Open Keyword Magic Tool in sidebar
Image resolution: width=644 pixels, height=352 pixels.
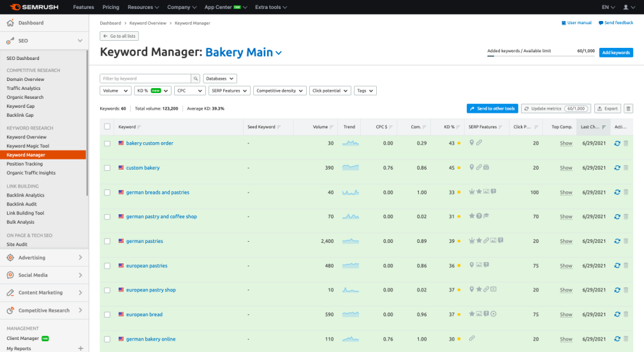[x=32, y=146]
